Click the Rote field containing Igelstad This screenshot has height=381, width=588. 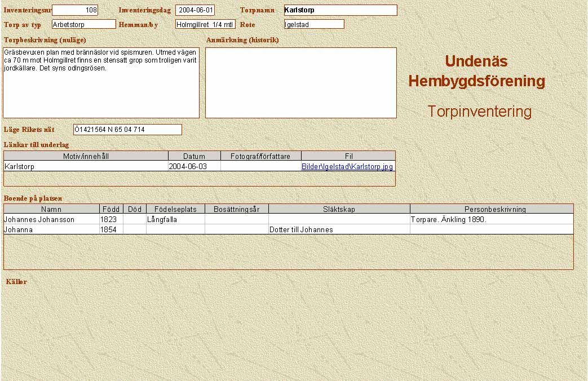tap(314, 24)
